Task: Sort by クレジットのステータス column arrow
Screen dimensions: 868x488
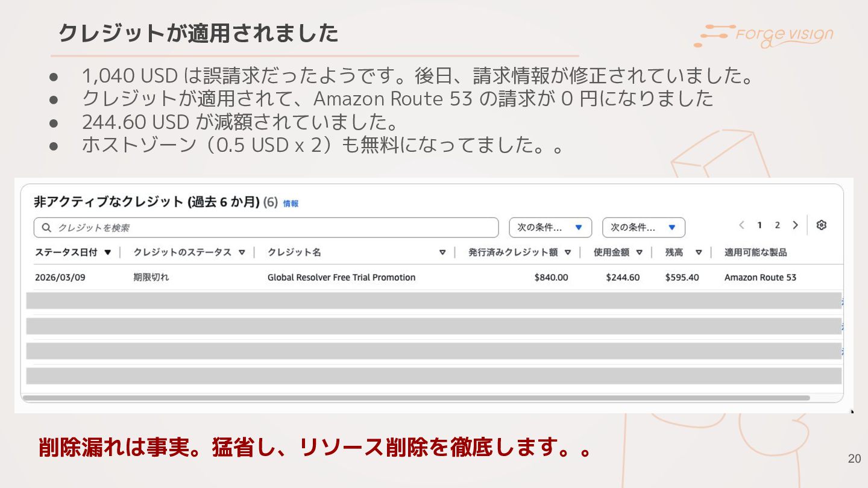Action: pyautogui.click(x=242, y=252)
